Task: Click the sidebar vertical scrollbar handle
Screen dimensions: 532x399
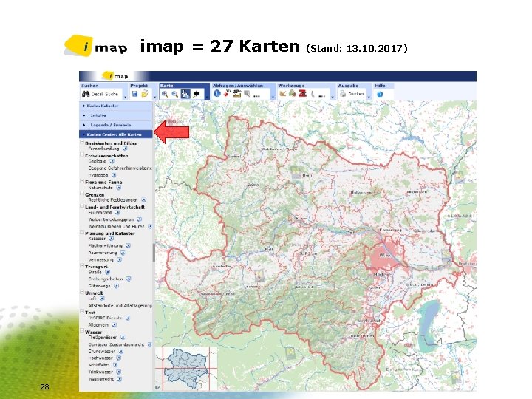Action: [x=154, y=253]
